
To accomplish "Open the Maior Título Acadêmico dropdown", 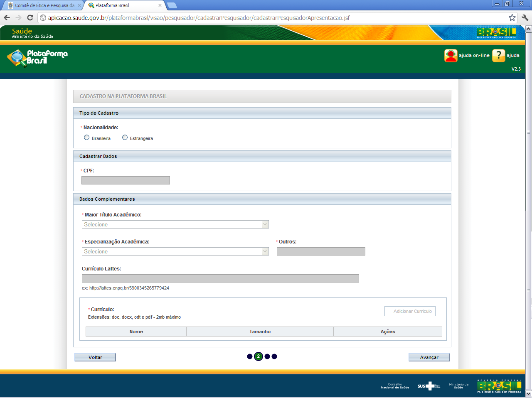I will pos(175,224).
